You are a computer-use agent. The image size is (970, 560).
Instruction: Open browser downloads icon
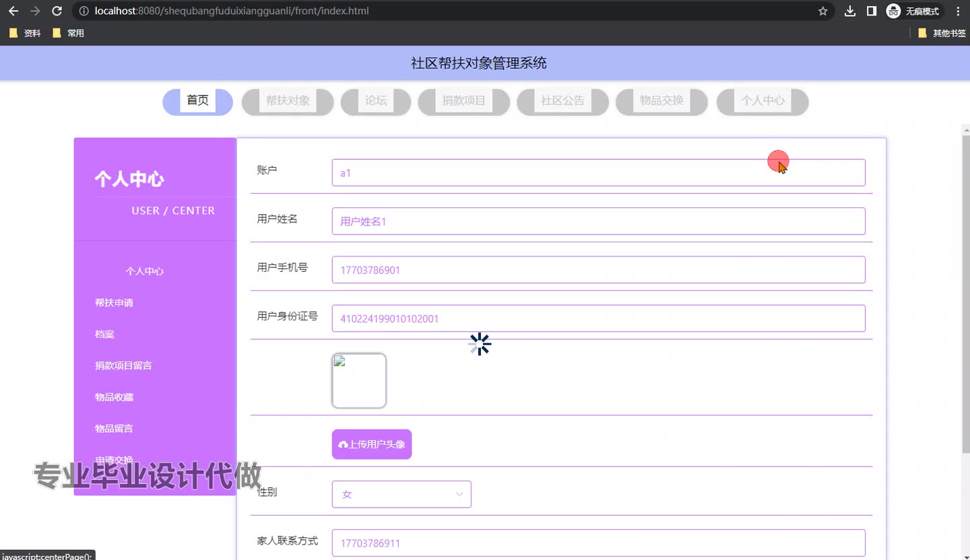pos(850,11)
